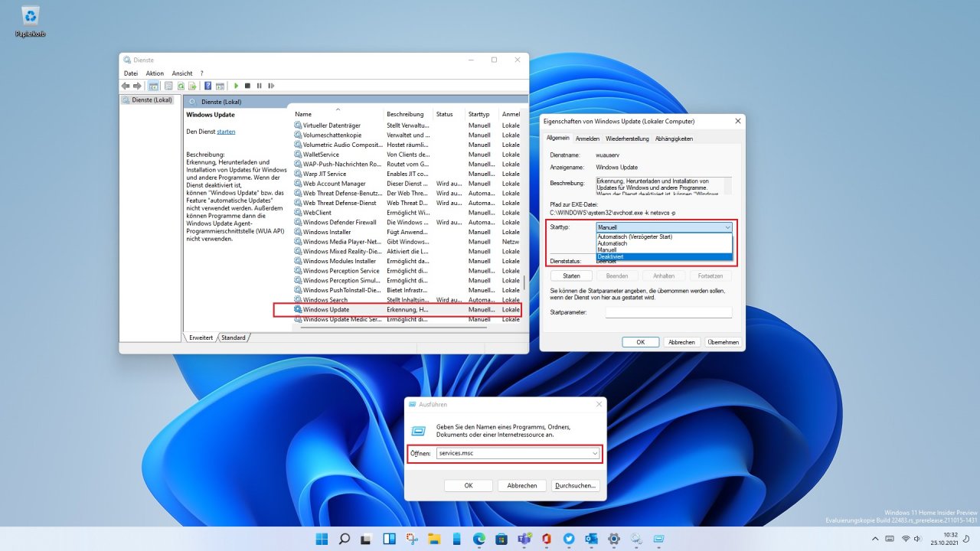The width and height of the screenshot is (980, 551).
Task: Select the Windows Installer service row
Action: (x=407, y=232)
